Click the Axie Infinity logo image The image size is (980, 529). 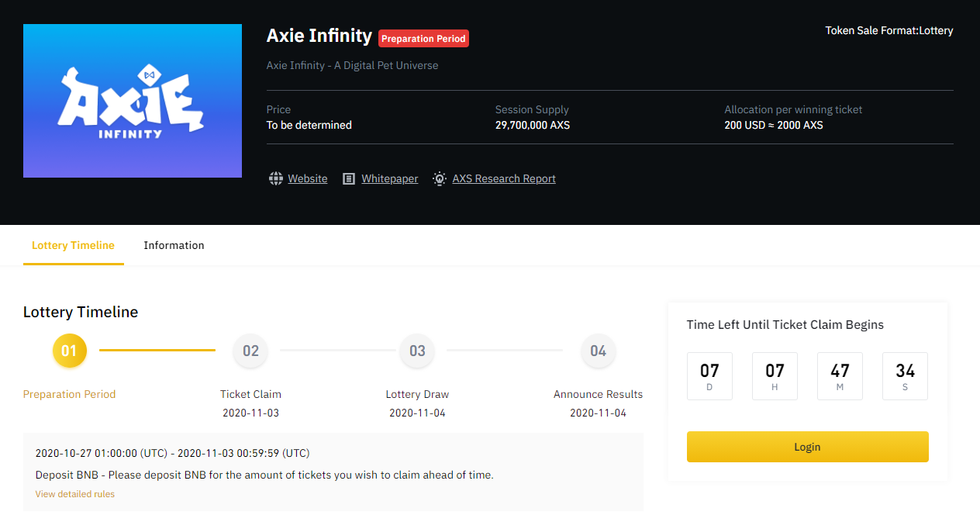pos(133,101)
